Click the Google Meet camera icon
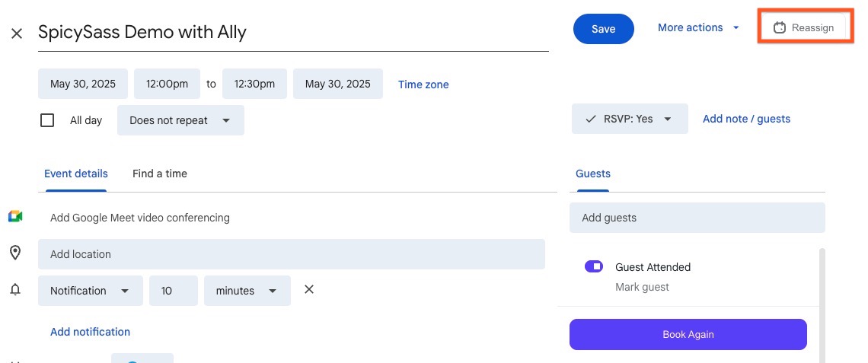 pyautogui.click(x=15, y=217)
